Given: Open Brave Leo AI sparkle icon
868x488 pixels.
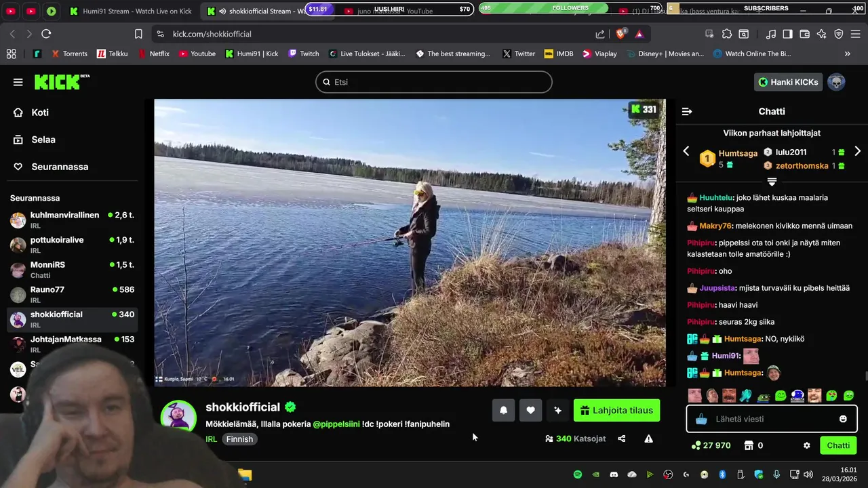Looking at the screenshot, I should click(821, 34).
